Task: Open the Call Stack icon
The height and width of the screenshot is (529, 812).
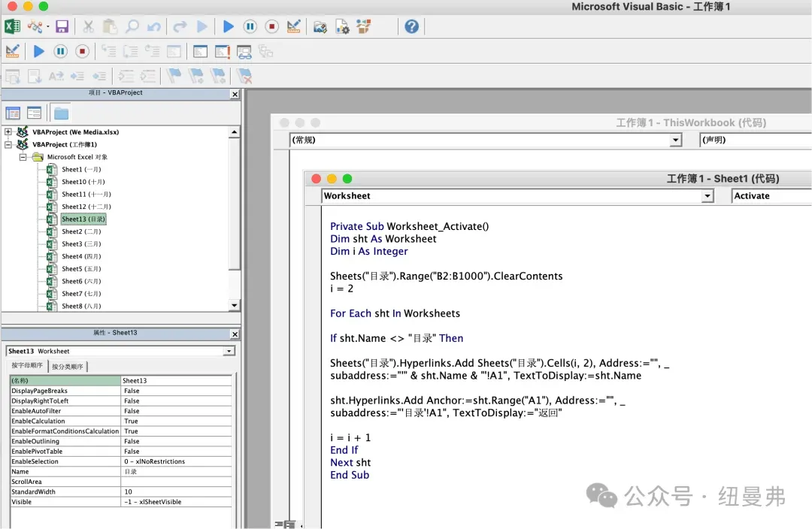Action: tap(265, 51)
